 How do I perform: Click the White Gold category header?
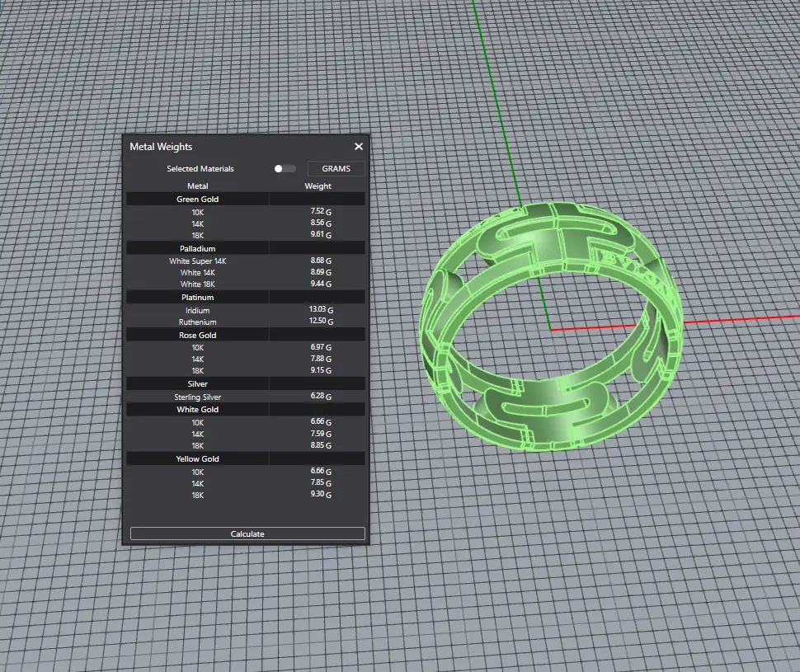point(198,409)
